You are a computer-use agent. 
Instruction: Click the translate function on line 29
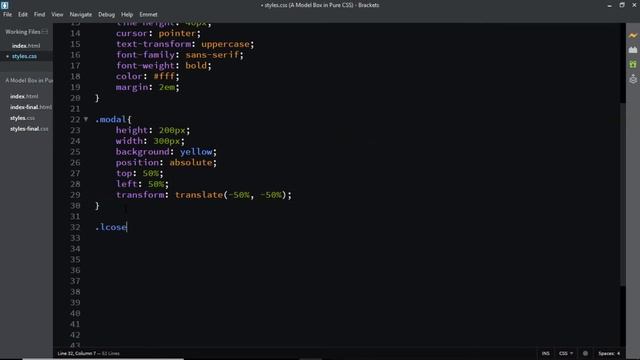199,195
